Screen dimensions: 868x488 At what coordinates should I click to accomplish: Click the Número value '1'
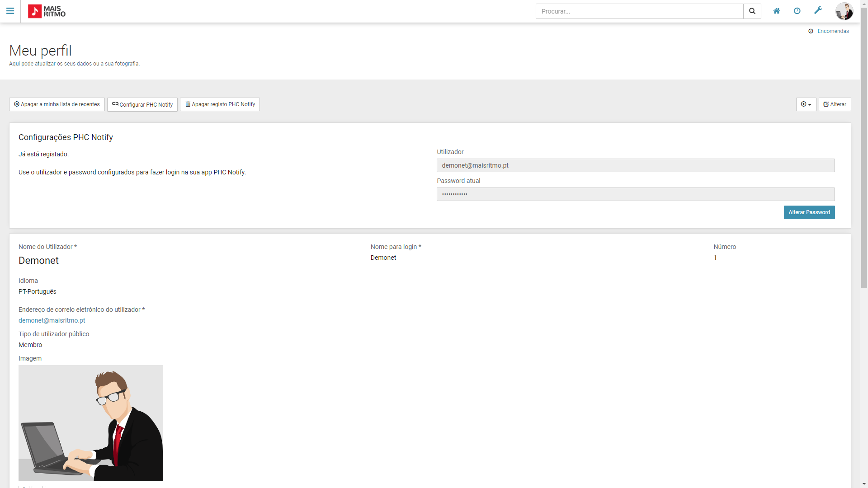point(715,258)
